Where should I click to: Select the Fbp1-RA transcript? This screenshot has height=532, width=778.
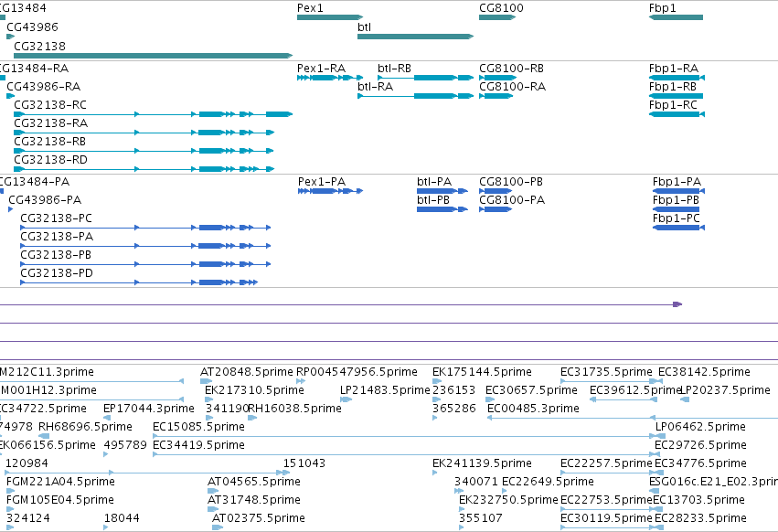[x=677, y=78]
